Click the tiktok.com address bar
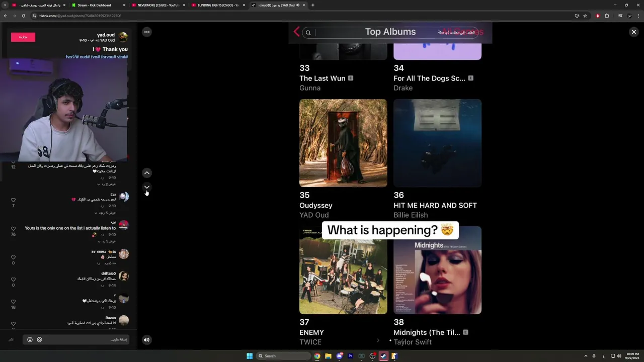644x362 pixels. [x=302, y=16]
